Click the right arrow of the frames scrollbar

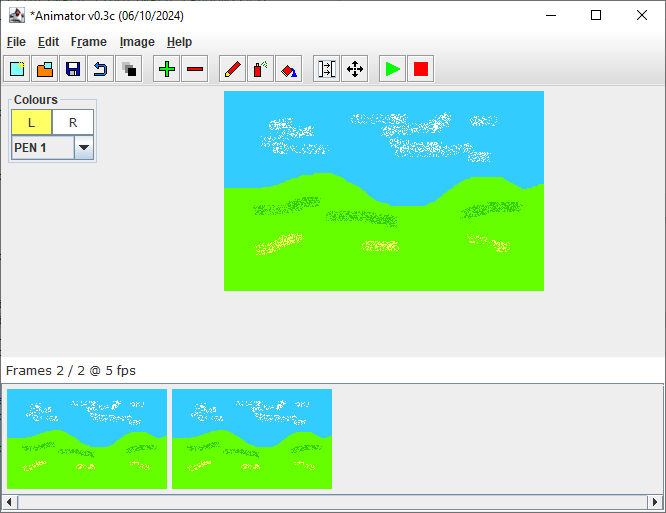point(655,502)
